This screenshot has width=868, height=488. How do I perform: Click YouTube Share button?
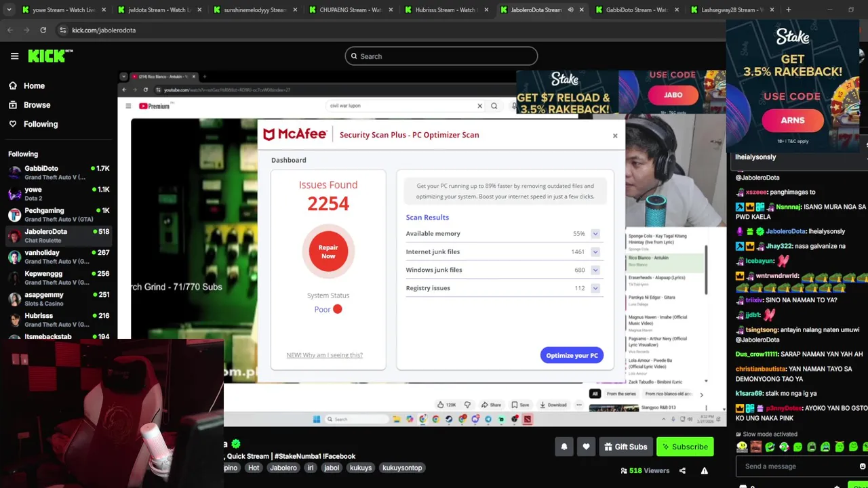(491, 405)
